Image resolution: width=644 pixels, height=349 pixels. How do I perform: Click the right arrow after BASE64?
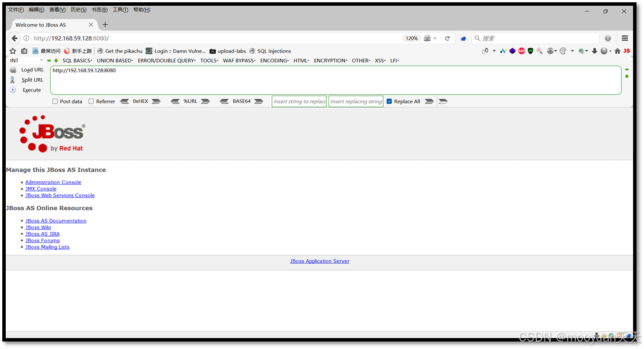pyautogui.click(x=258, y=101)
